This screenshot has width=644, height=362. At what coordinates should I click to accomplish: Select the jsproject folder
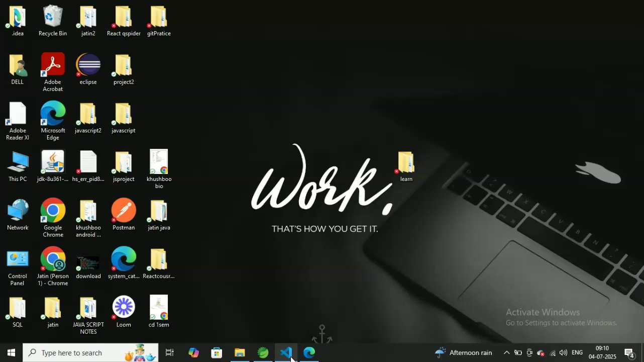[x=124, y=166]
